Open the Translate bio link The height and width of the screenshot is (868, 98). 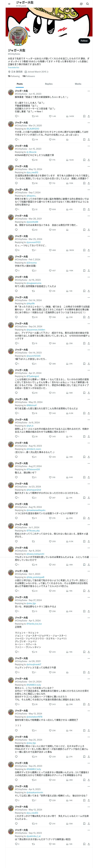pyautogui.click(x=14, y=67)
